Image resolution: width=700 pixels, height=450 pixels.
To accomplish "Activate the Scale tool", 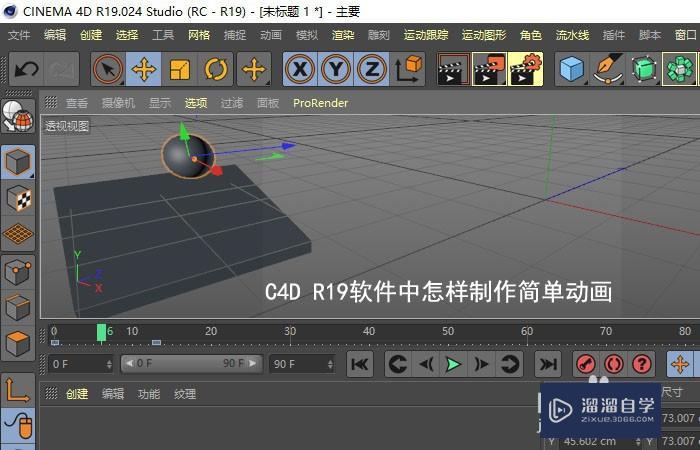I will (x=179, y=69).
